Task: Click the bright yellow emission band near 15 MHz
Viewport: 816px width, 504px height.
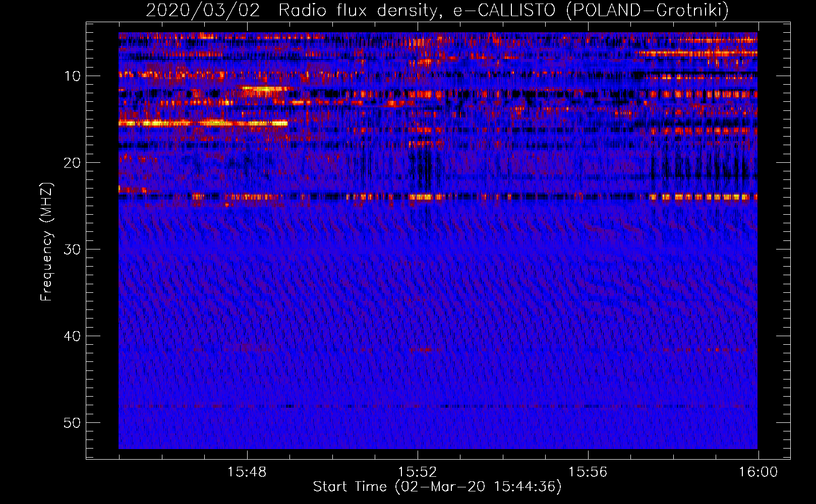Action: [203, 122]
